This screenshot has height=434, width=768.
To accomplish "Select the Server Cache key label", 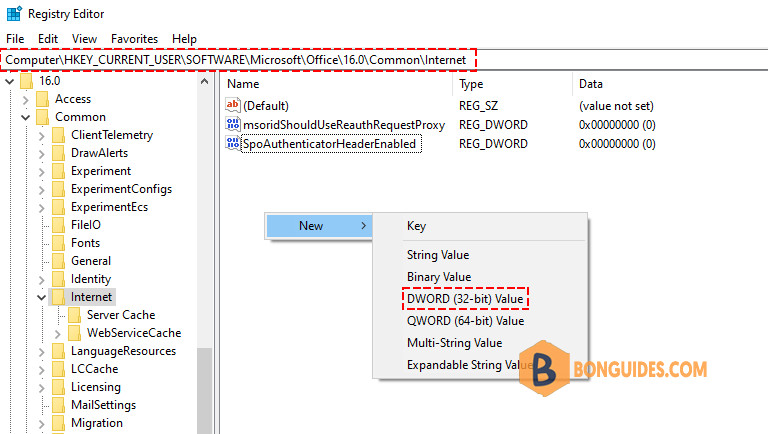I will (x=121, y=315).
